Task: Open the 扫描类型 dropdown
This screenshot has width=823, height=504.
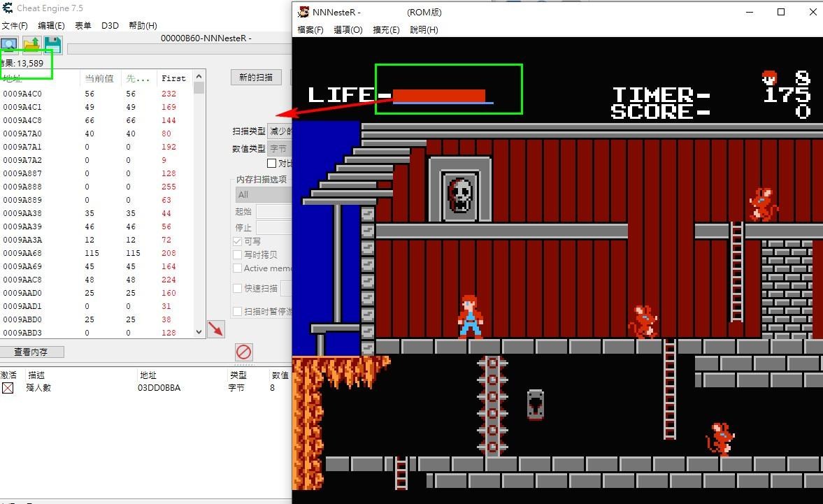Action: [279, 131]
